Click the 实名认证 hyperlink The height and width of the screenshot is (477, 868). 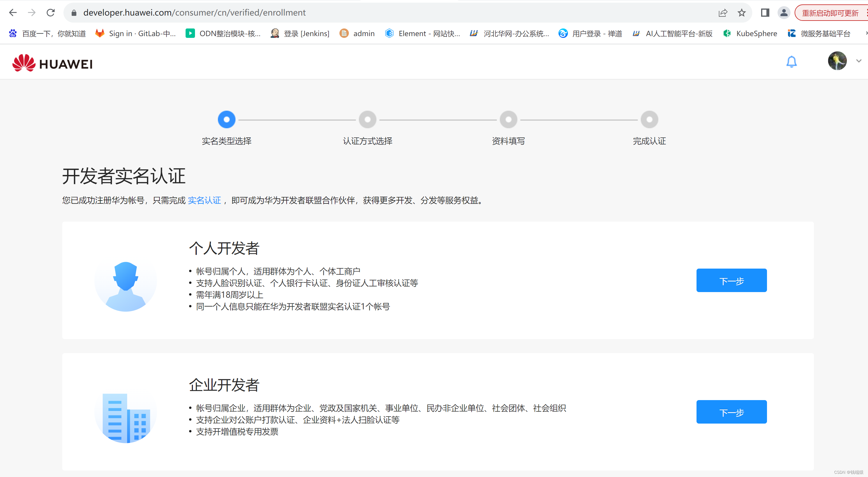coord(204,200)
